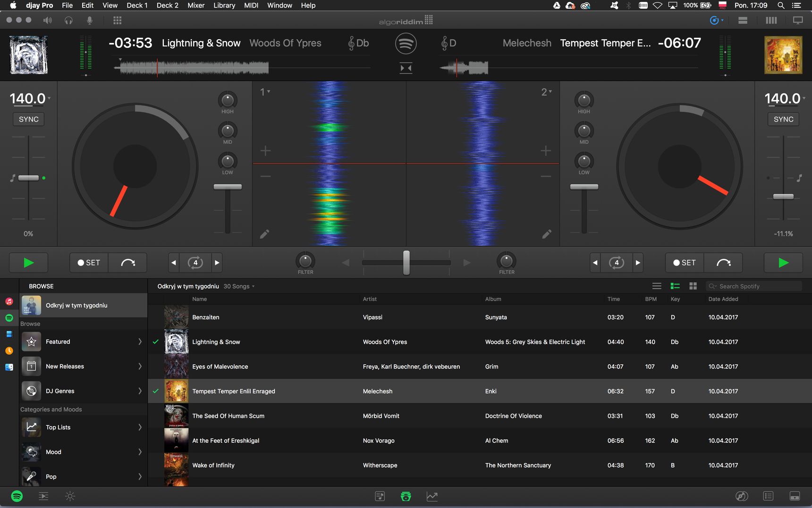
Task: Open deck 1 BPM dropdown arrow
Action: [50, 98]
